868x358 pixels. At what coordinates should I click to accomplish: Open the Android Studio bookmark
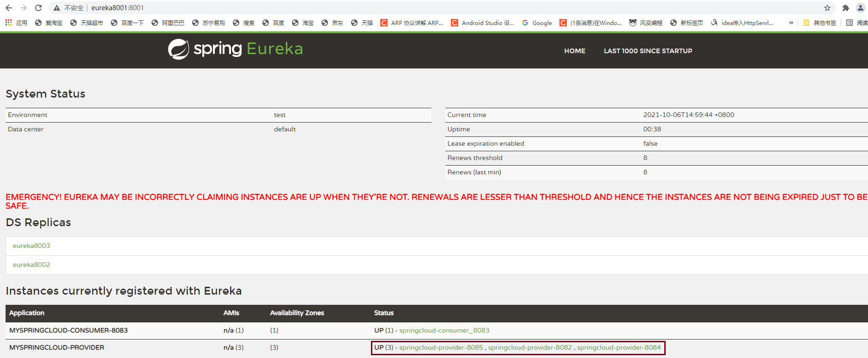click(x=482, y=23)
